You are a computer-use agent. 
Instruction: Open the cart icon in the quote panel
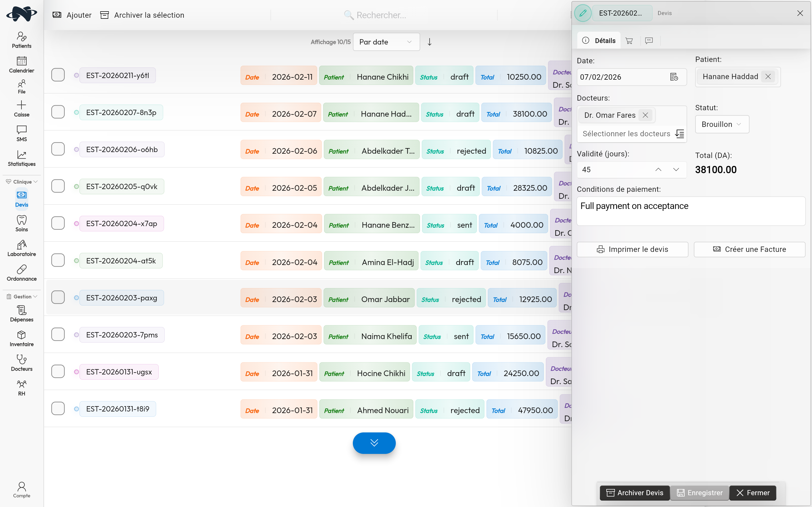pyautogui.click(x=629, y=40)
